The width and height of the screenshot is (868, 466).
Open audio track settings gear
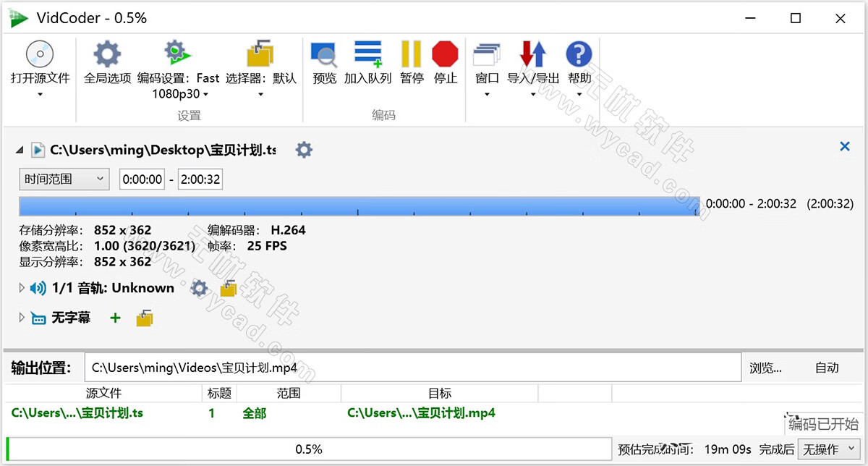[x=200, y=288]
